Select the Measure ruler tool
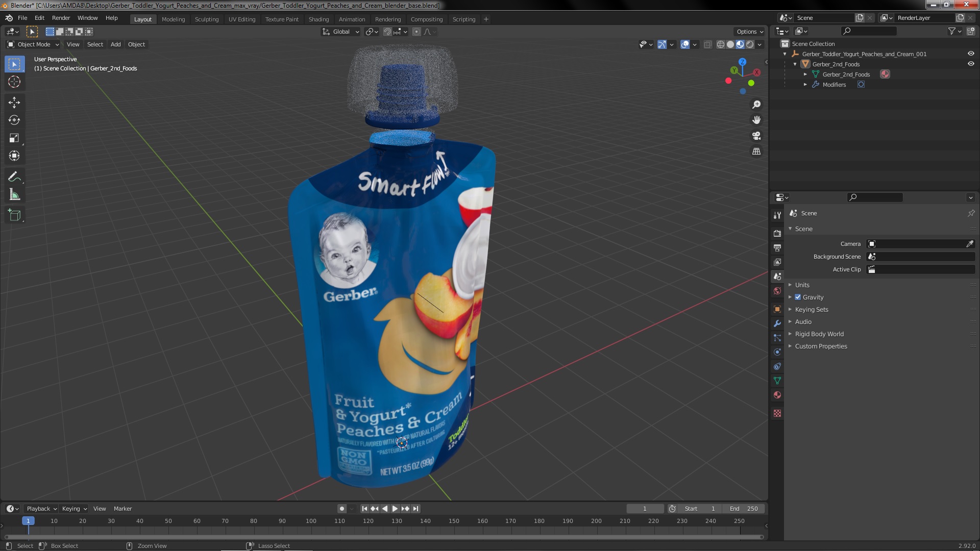 (14, 195)
